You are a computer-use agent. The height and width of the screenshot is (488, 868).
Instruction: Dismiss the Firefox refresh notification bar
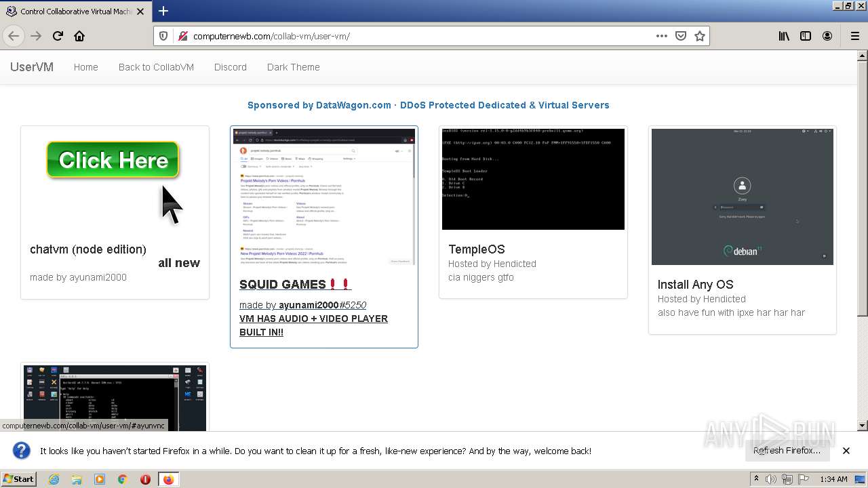[x=846, y=451]
